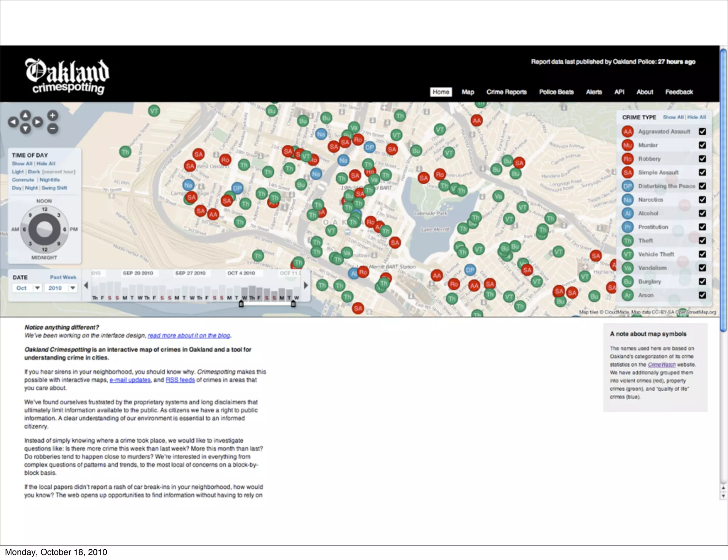Click the Murder crime type legend icon
Viewport: 728px width, 560px height.
coord(627,145)
